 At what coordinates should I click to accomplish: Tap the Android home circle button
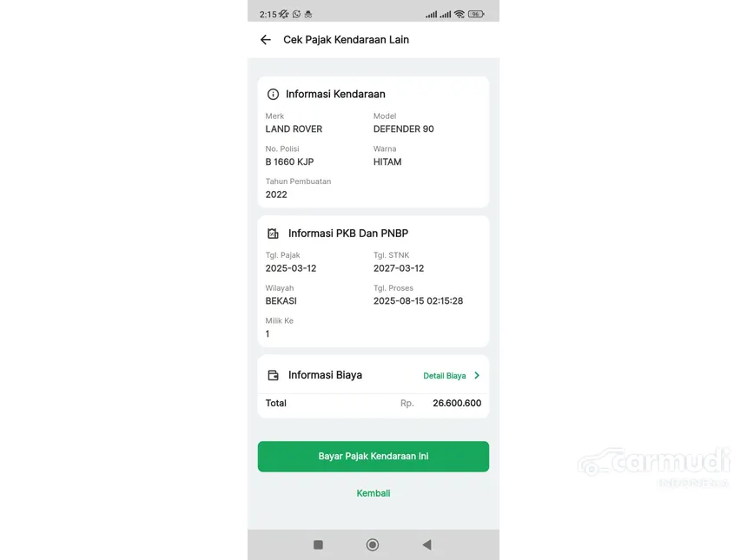(373, 544)
